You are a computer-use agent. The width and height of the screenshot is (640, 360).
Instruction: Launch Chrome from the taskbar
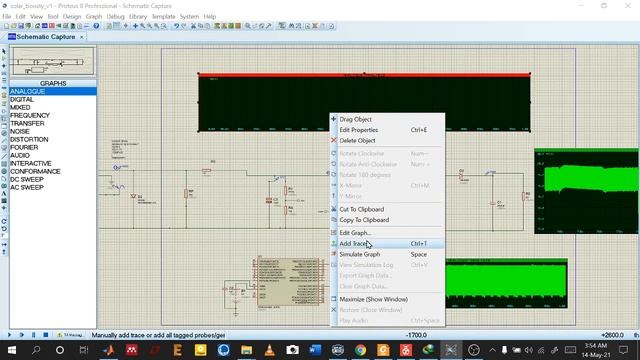[360, 350]
